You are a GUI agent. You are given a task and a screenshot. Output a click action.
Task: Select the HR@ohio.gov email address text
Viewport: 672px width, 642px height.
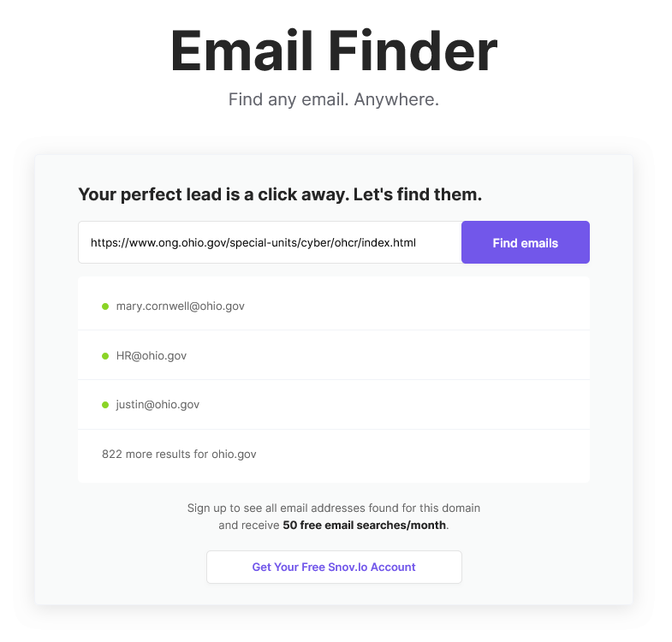[x=151, y=355]
